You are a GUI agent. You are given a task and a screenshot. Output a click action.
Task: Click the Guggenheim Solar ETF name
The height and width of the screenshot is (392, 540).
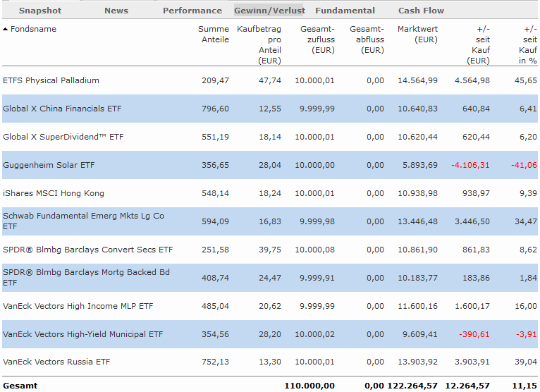coord(49,165)
